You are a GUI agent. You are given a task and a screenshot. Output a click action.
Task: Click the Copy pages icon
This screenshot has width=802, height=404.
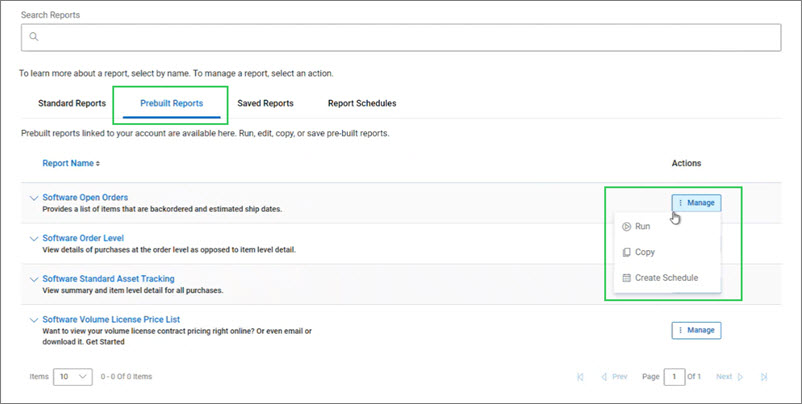click(626, 252)
